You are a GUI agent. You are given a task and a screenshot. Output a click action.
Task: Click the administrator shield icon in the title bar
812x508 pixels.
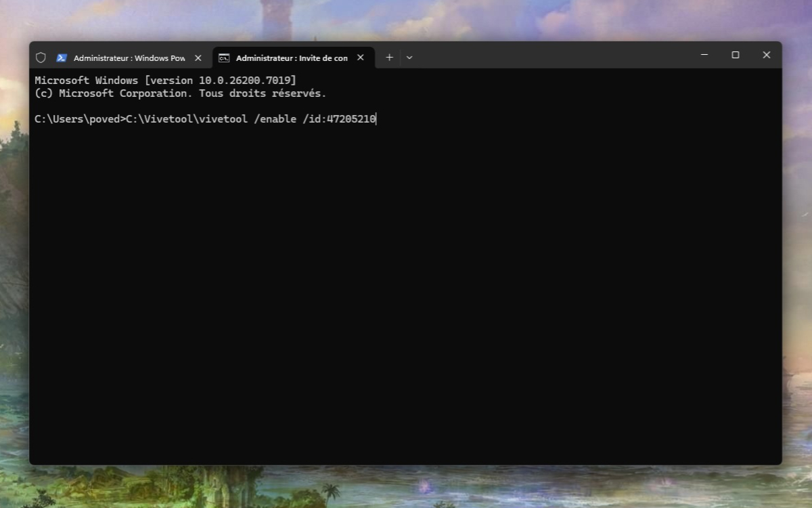[42, 58]
